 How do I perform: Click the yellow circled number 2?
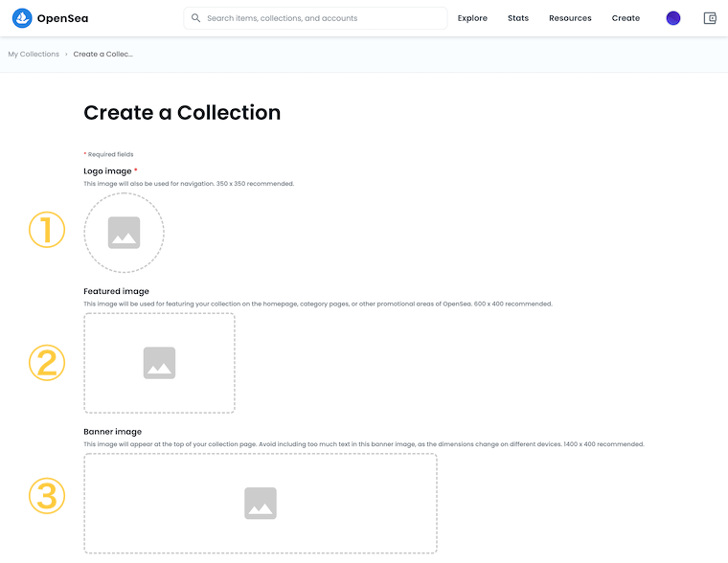pos(46,363)
